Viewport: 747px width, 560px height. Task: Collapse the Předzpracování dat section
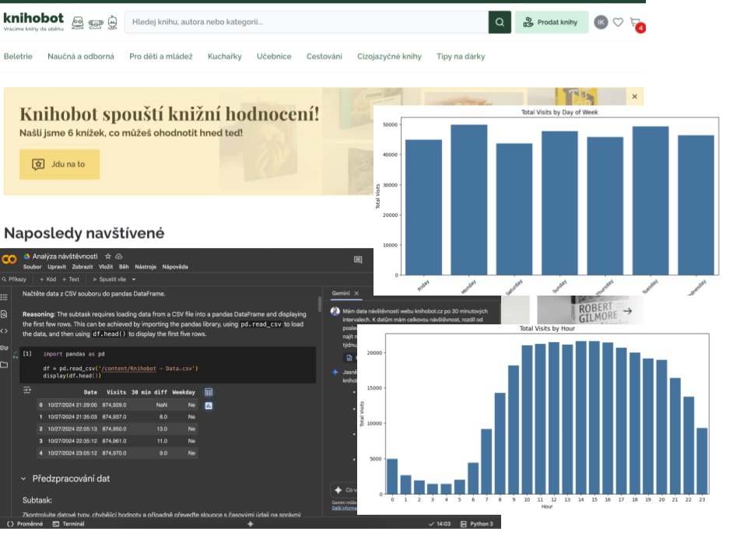(x=23, y=478)
